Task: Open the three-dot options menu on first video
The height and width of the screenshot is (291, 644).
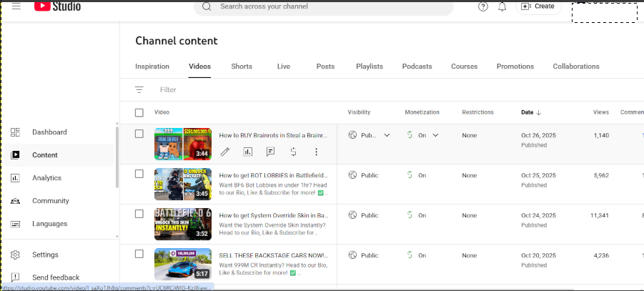Action: pyautogui.click(x=316, y=152)
